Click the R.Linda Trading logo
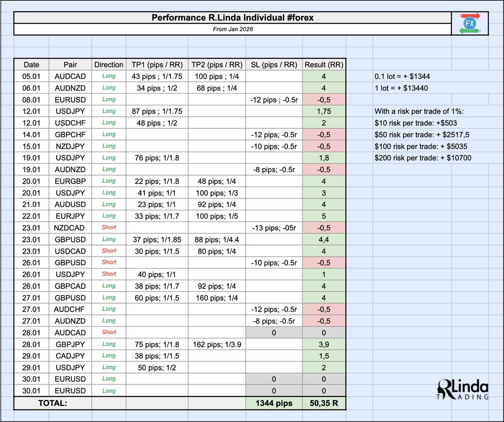Viewport: 504px width, 422px height. pos(463,389)
